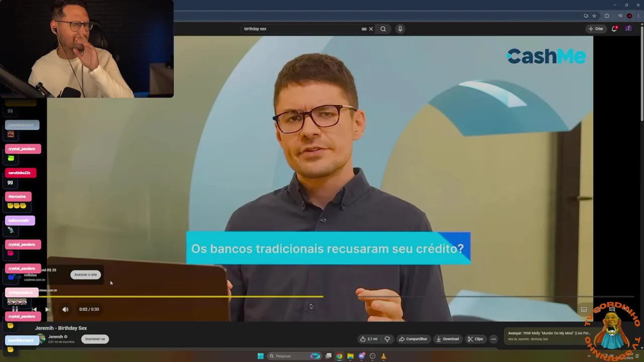The width and height of the screenshot is (644, 362).
Task: Click 'Acessar o site' ad button
Action: (x=86, y=275)
